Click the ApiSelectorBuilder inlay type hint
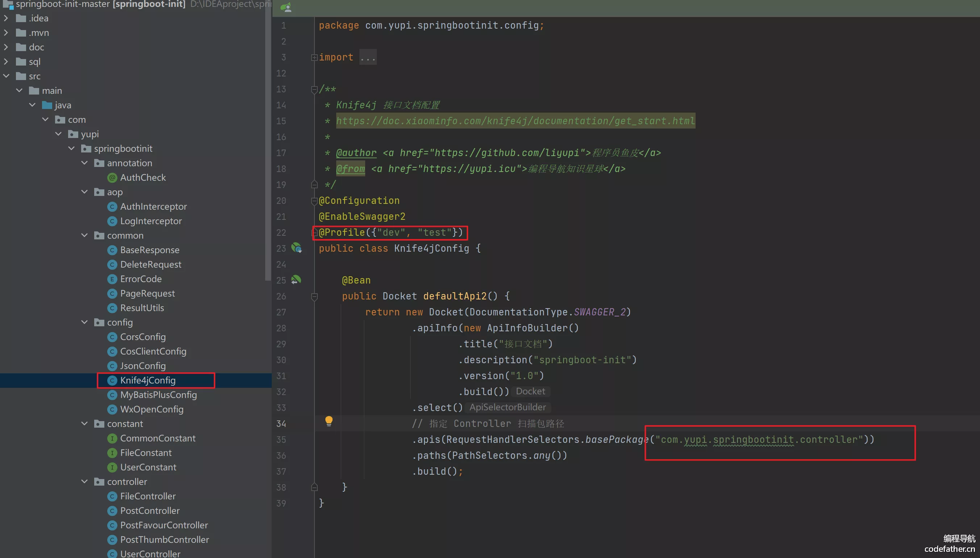This screenshot has height=558, width=980. tap(507, 407)
